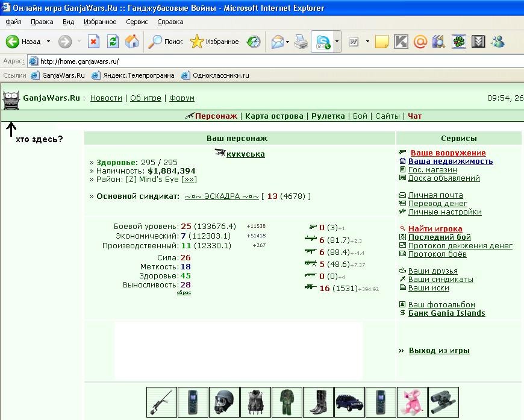Open the Об игре link
The height and width of the screenshot is (420, 524).
(x=145, y=98)
